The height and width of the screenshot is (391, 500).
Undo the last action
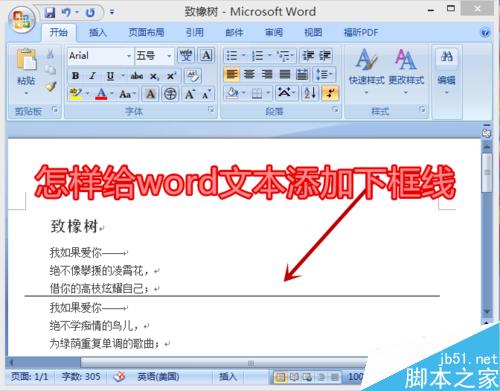tap(66, 13)
